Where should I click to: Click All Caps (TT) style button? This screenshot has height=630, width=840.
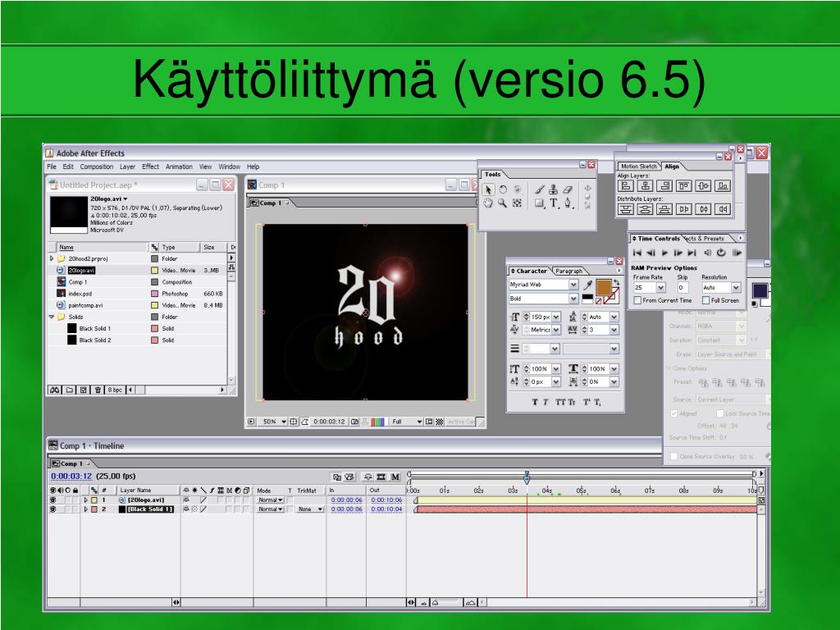[x=560, y=402]
